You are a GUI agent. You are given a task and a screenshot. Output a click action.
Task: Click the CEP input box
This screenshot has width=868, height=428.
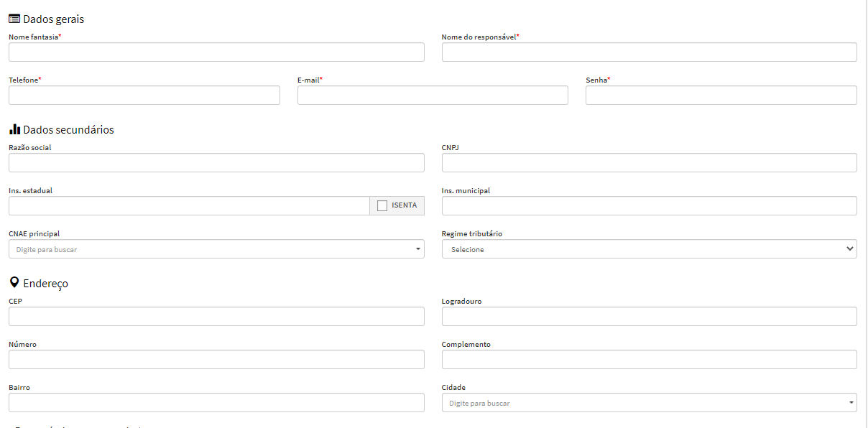tap(216, 317)
